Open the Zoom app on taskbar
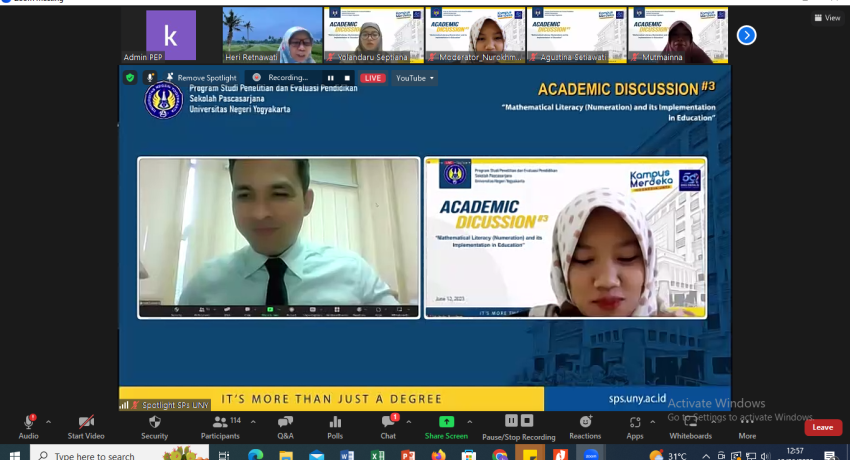 click(x=591, y=454)
